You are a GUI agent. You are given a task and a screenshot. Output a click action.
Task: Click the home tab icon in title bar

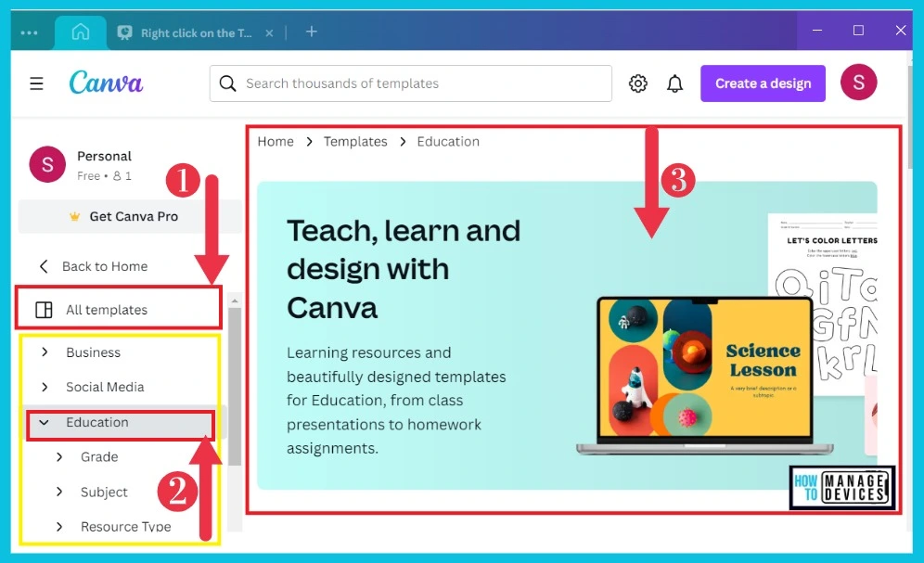81,32
